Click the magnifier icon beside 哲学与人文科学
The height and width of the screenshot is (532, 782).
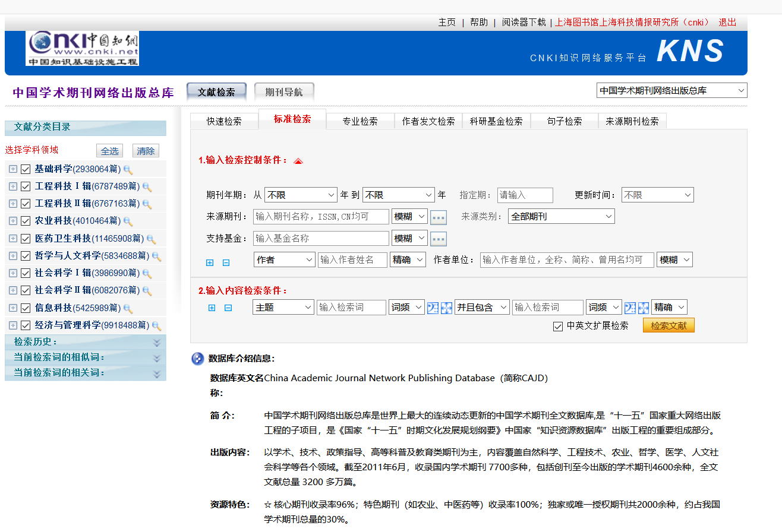click(x=156, y=256)
